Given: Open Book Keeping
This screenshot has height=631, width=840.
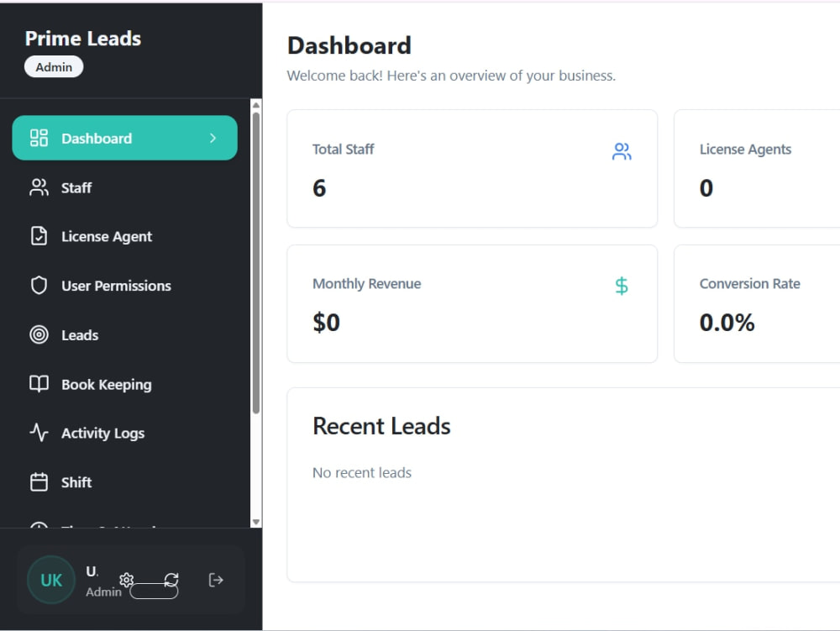Looking at the screenshot, I should (x=124, y=384).
